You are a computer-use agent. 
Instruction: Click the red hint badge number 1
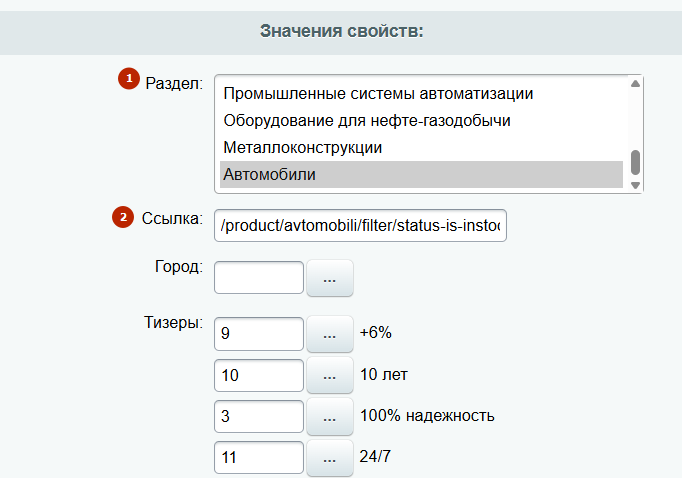[129, 78]
